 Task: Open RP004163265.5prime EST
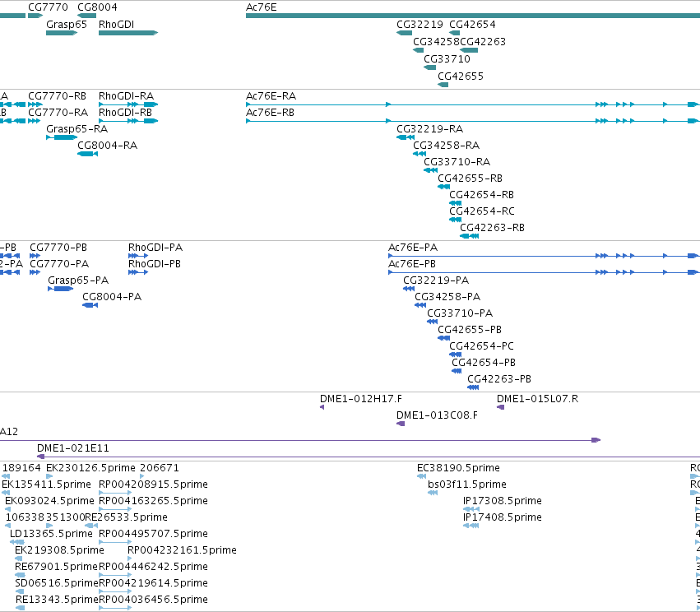pos(153,501)
